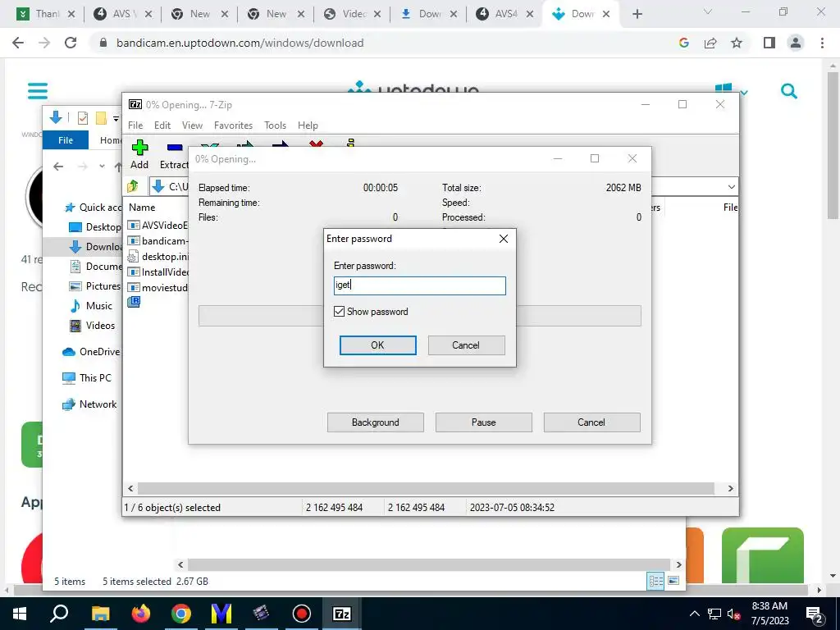
Task: Open the 7-Zip Edit menu
Action: point(162,126)
